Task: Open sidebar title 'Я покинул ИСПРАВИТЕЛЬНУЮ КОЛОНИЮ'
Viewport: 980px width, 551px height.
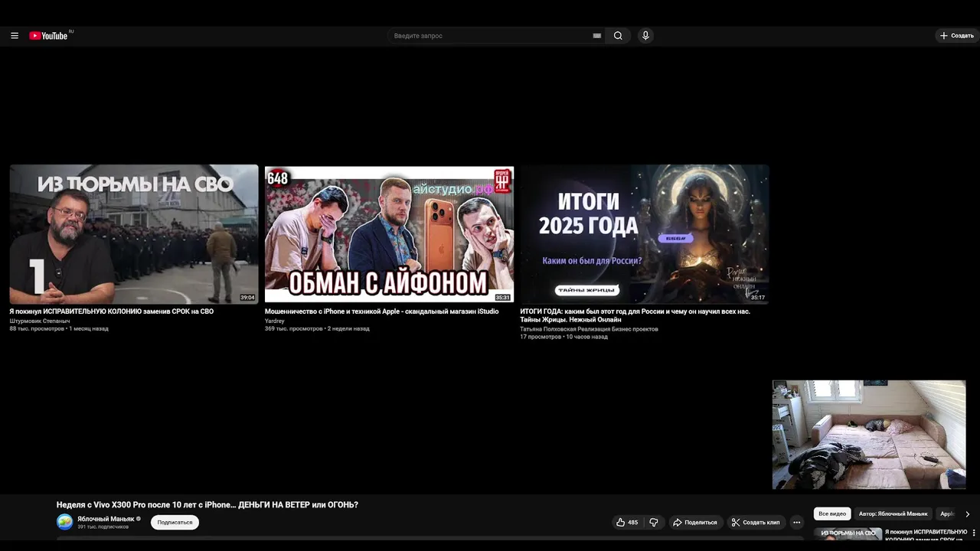Action: (x=926, y=535)
